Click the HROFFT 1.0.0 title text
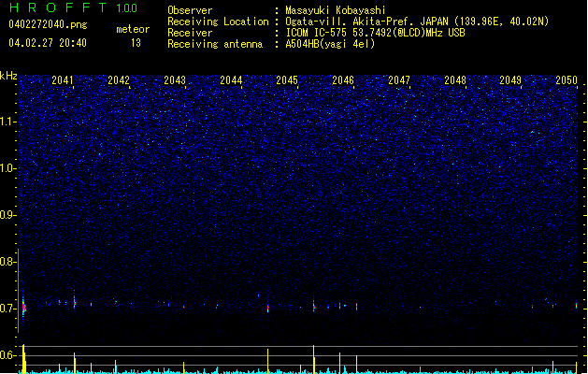The image size is (588, 374). 74,7
